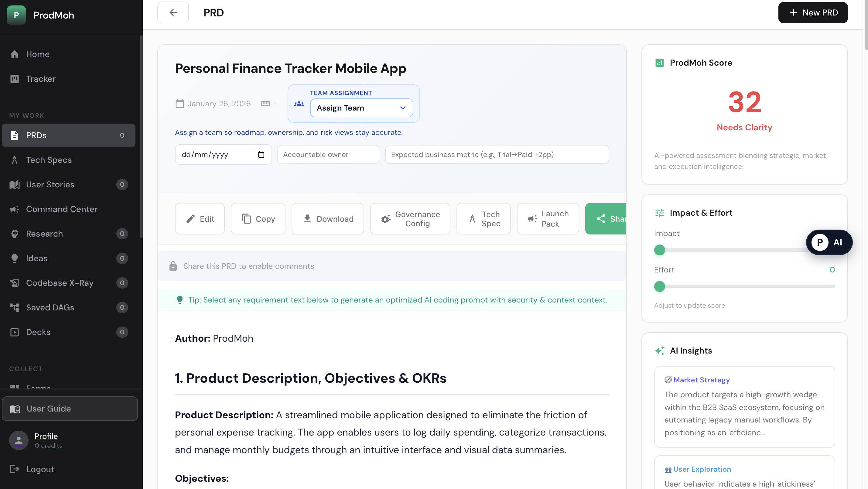The width and height of the screenshot is (868, 489).
Task: Open Command Center from the sidebar
Action: (x=62, y=209)
